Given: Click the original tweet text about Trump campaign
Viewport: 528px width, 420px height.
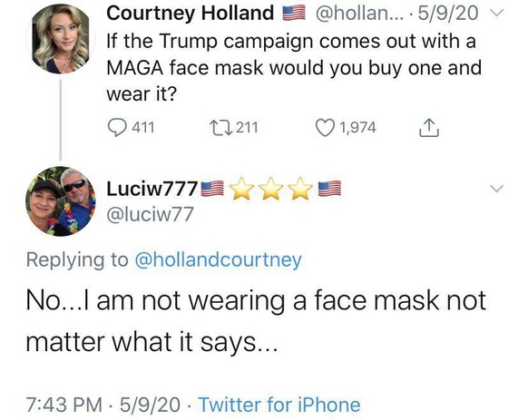Looking at the screenshot, I should pyautogui.click(x=294, y=67).
